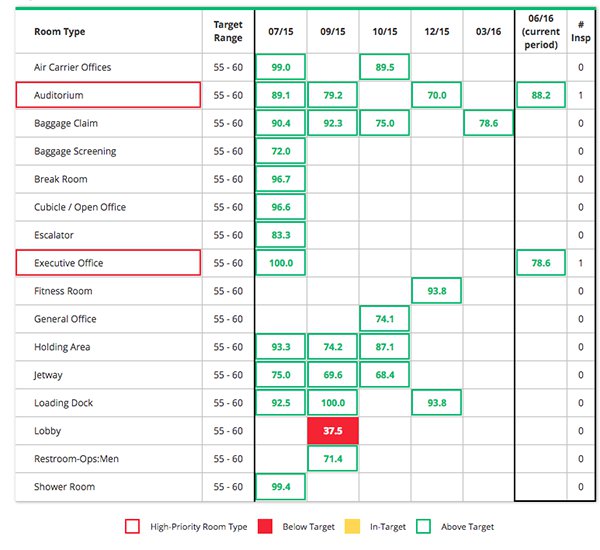The height and width of the screenshot is (550, 600).
Task: Open the Auditorium 88.2 current period score
Action: [x=540, y=95]
